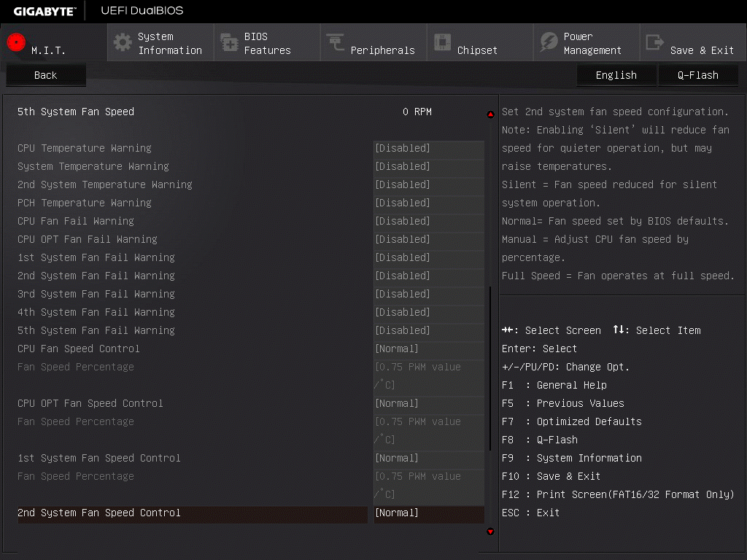
Task: Select the 2nd System Temperature Warning label
Action: click(105, 184)
